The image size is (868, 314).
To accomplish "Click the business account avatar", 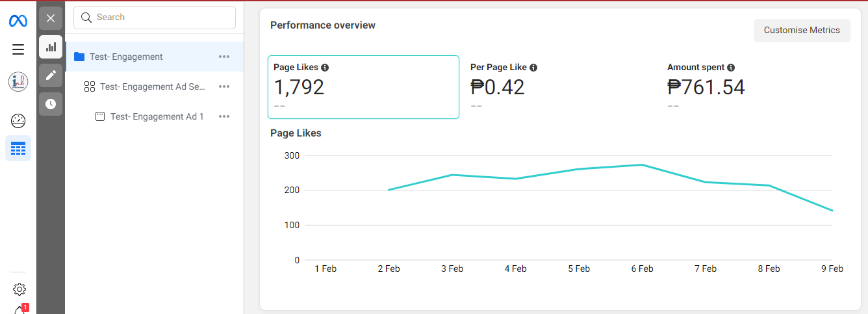I will coord(18,82).
